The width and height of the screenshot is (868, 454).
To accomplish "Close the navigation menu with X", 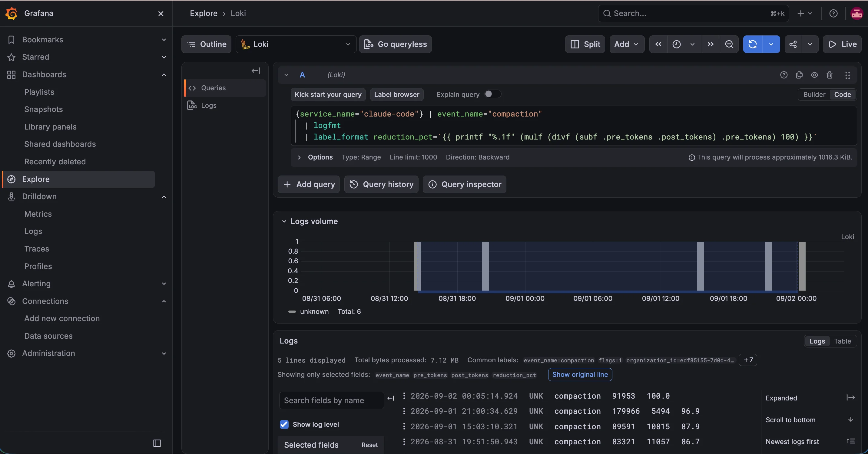I will tap(161, 14).
